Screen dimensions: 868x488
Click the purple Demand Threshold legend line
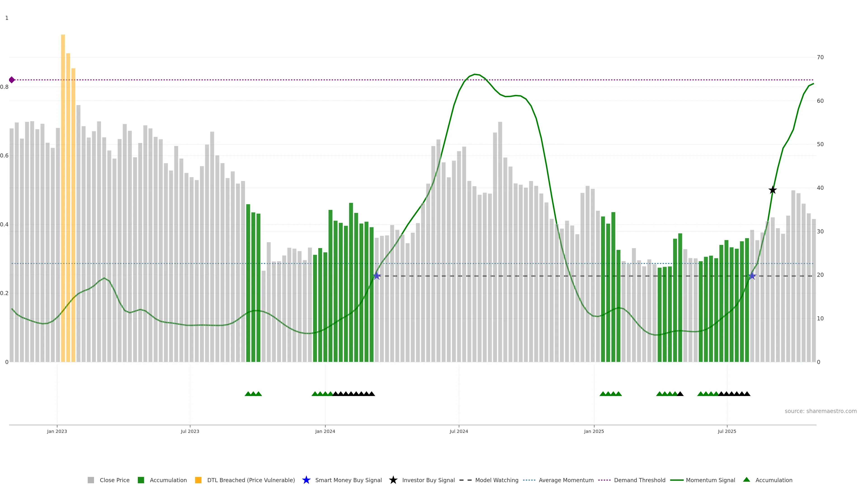point(604,480)
